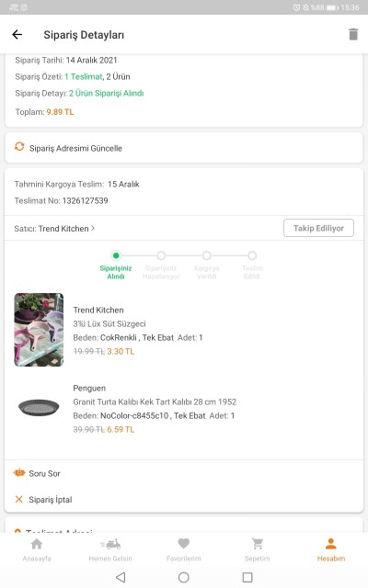Viewport: 368px width, 588px height.
Task: Expand seller Trend Kitchen chevron
Action: [93, 228]
